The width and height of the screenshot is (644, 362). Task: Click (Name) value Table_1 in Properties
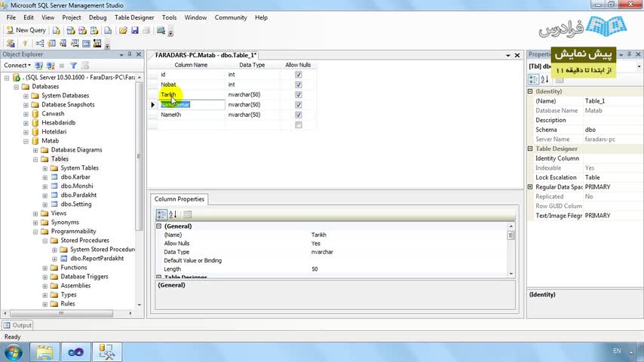[x=612, y=101]
